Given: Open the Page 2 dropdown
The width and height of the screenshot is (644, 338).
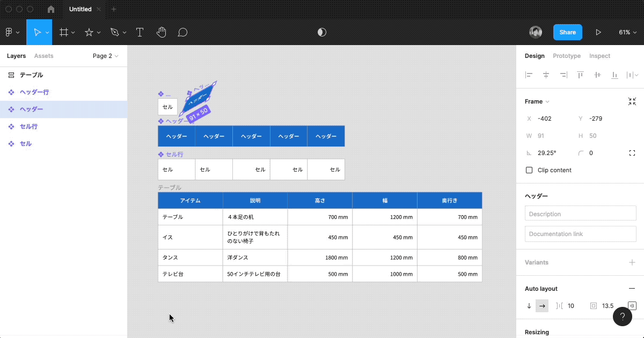Looking at the screenshot, I should (x=105, y=56).
